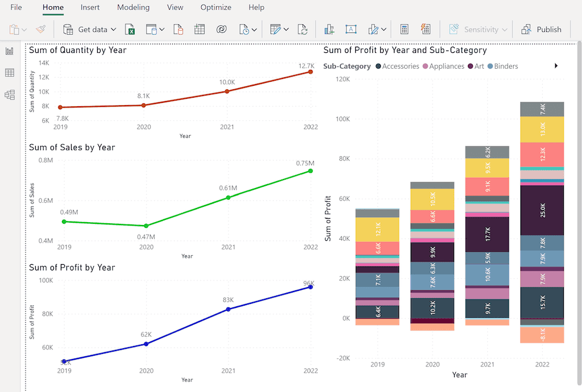The width and height of the screenshot is (582, 392).
Task: Click the Appliances pink legend color dot
Action: pyautogui.click(x=426, y=66)
